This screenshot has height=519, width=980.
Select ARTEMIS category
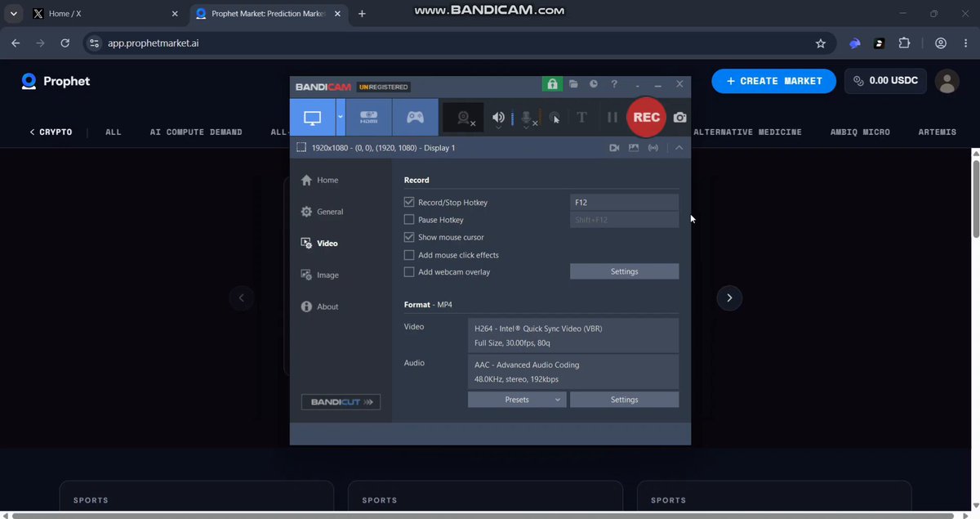937,132
